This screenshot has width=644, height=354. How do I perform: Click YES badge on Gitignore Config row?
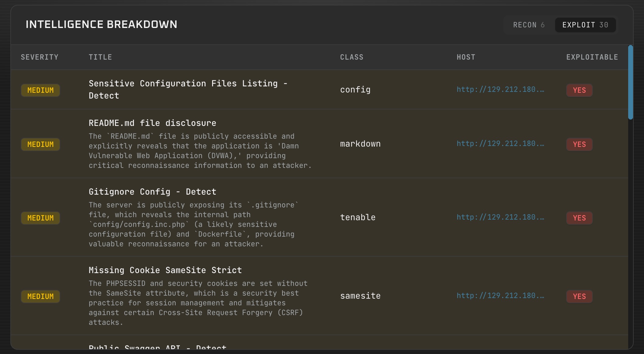579,218
